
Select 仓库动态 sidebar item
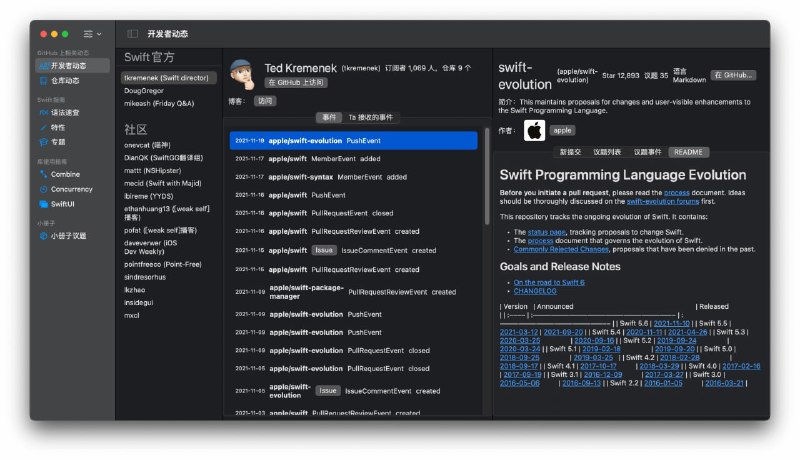72,81
